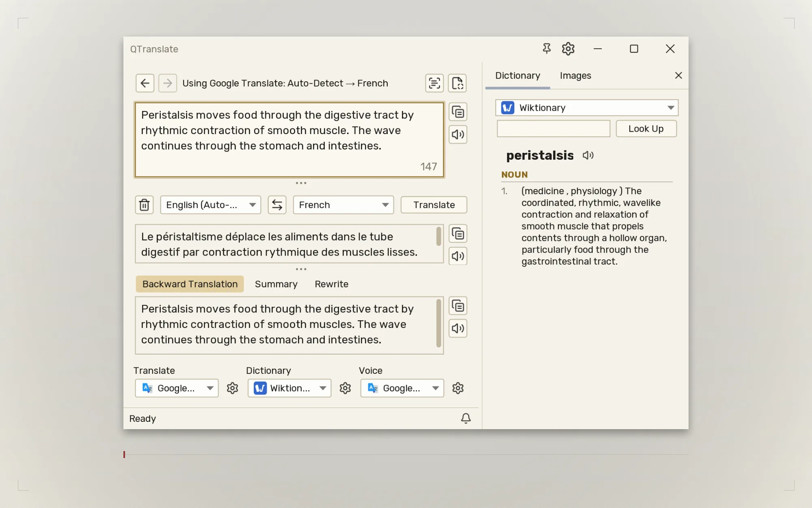
Task: Open the French target language dropdown
Action: coord(343,205)
